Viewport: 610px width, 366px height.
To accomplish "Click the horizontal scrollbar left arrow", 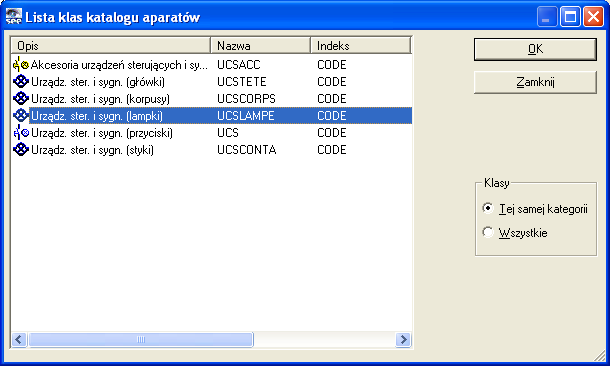I will coord(19,340).
